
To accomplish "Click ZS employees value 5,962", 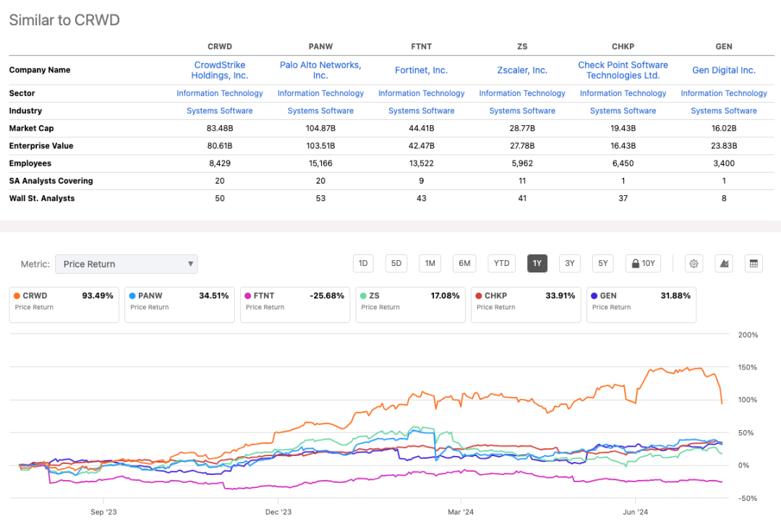I will [x=522, y=163].
